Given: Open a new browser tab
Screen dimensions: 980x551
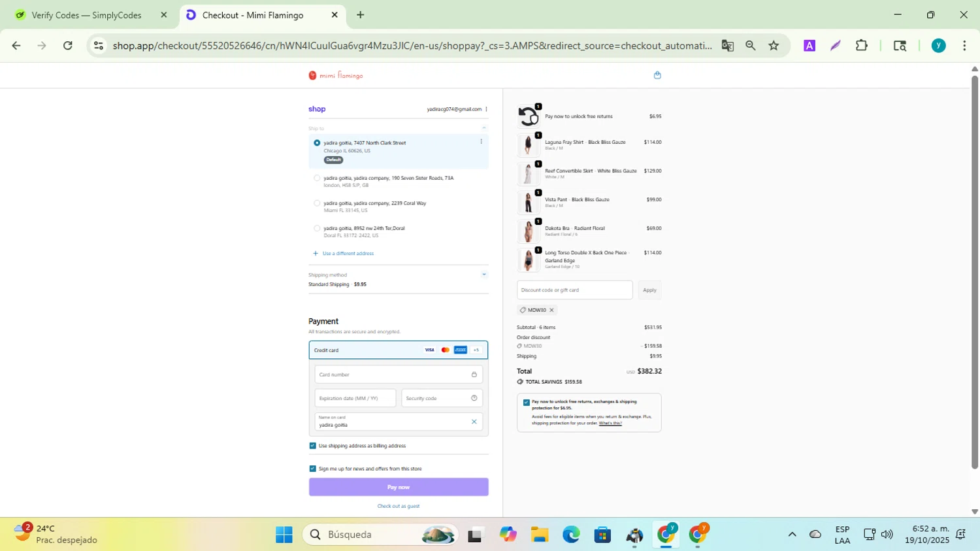Looking at the screenshot, I should coord(361,15).
